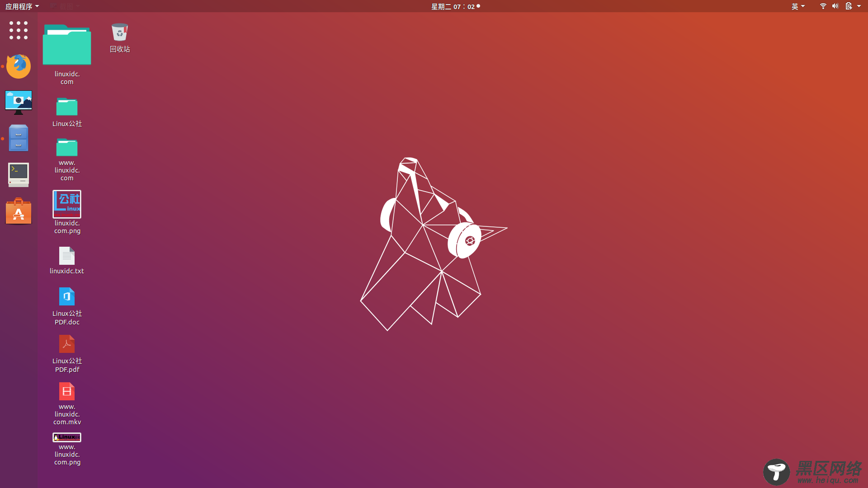This screenshot has width=868, height=488.
Task: Click the Linux公社PDF.pdf file name
Action: point(67,365)
